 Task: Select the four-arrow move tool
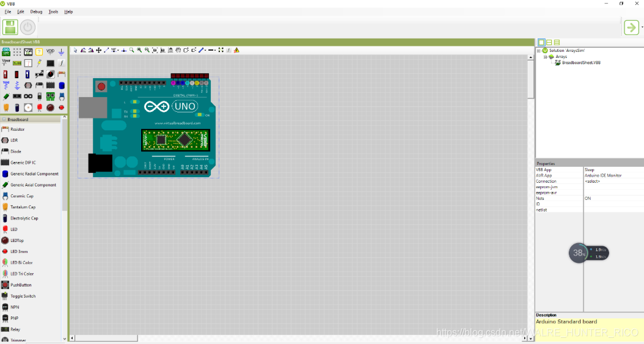coord(98,50)
